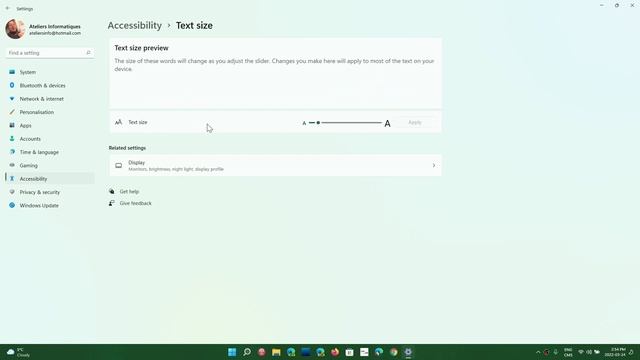Open the Display related settings row
Viewport: 640px width, 360px height.
(x=275, y=165)
